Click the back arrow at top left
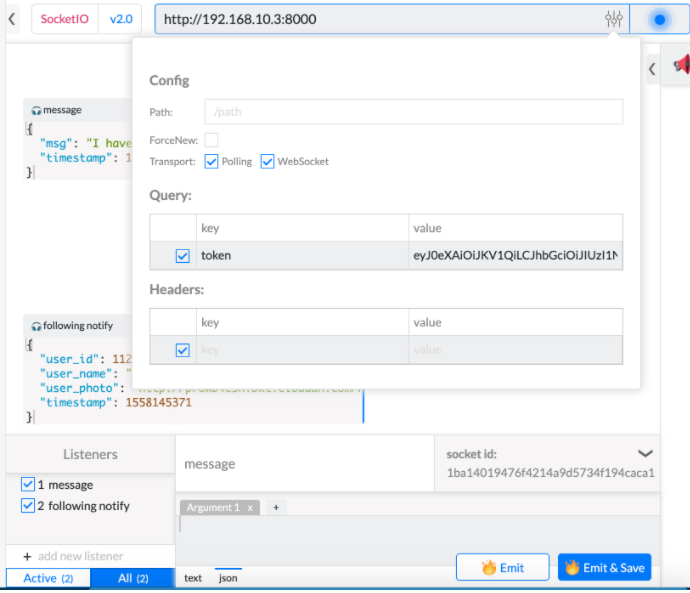Image resolution: width=690 pixels, height=593 pixels. point(12,19)
